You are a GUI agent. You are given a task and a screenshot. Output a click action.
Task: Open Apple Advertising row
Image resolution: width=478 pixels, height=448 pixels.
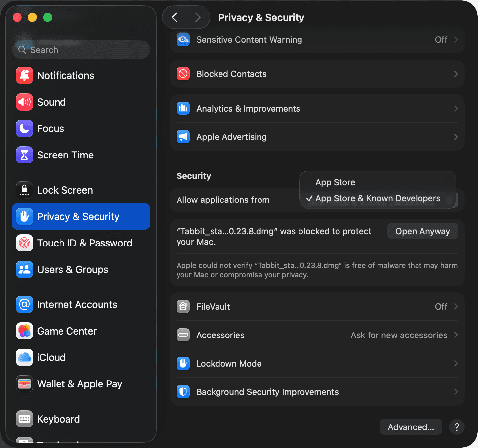coord(317,137)
